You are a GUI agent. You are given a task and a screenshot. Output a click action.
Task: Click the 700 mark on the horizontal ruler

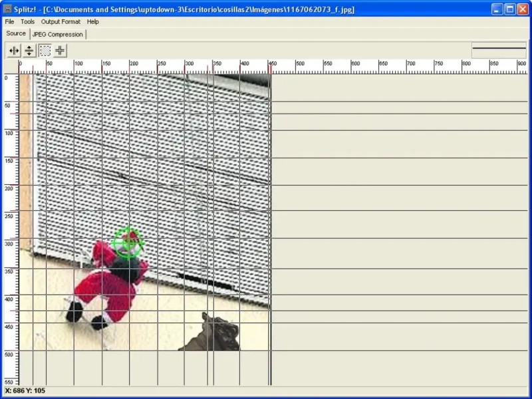[x=411, y=63]
